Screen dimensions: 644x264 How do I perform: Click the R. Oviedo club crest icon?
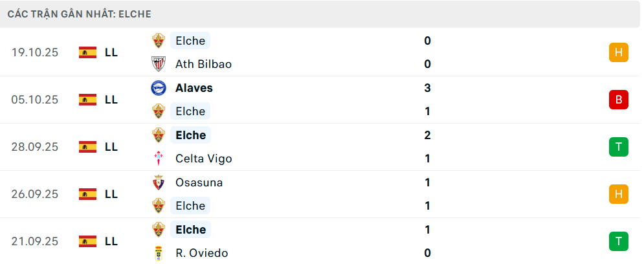tap(159, 253)
